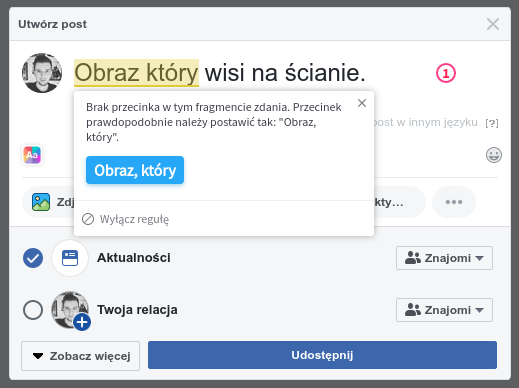
Task: Close the grammar suggestion popup
Action: (x=362, y=103)
